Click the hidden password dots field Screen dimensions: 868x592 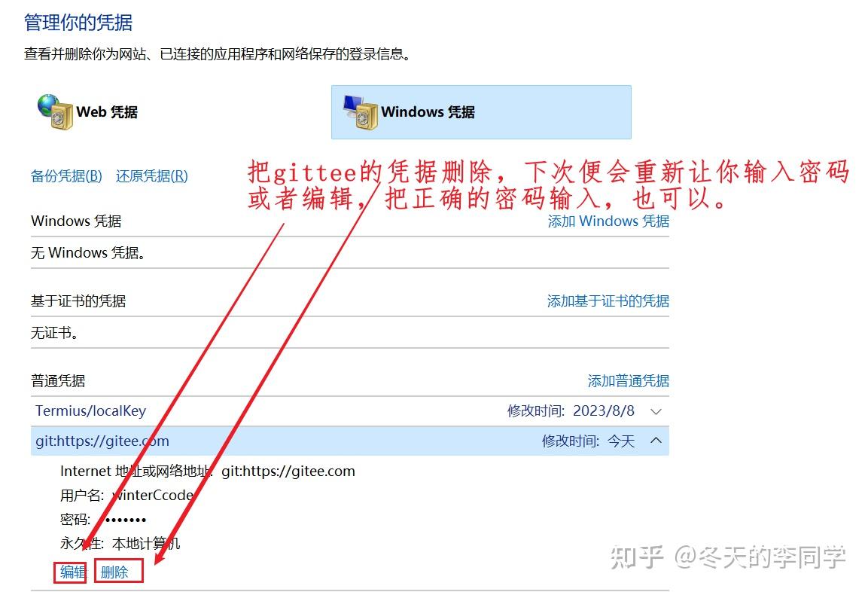coord(125,520)
